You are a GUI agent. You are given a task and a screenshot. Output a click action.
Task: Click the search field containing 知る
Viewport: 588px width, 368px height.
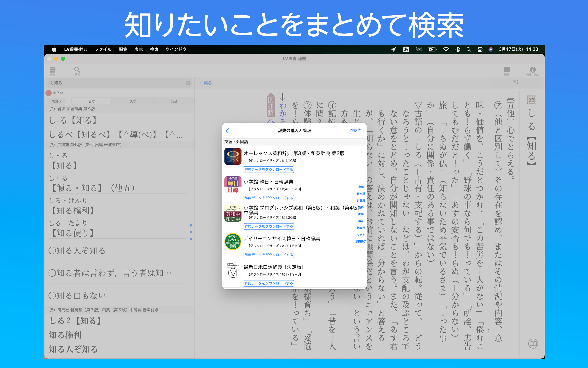click(x=119, y=83)
